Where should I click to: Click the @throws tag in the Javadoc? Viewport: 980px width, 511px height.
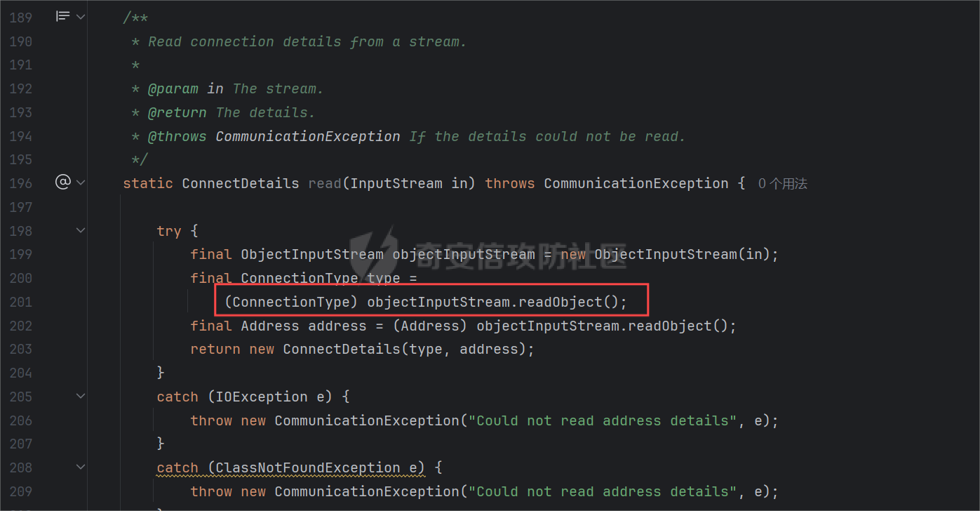pyautogui.click(x=177, y=136)
